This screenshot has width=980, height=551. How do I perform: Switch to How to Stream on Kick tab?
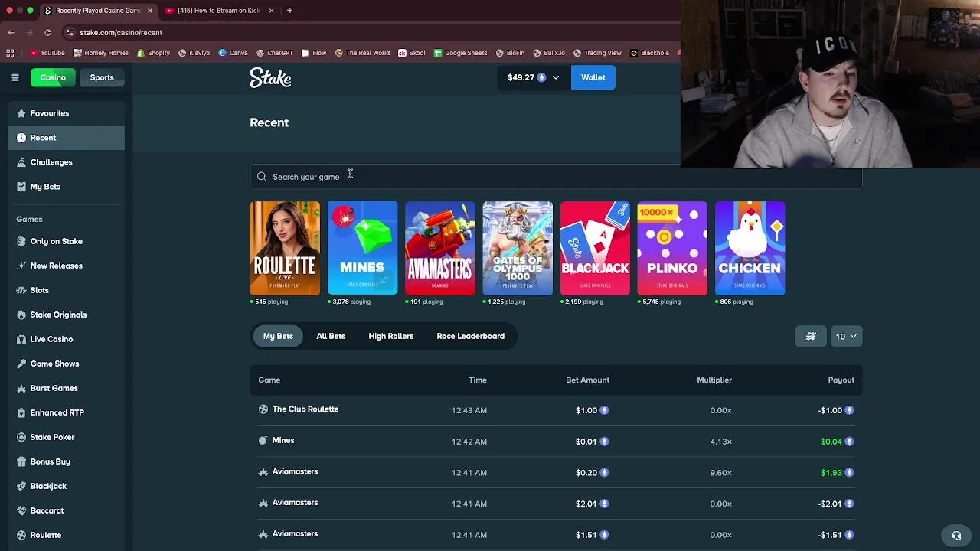point(219,11)
